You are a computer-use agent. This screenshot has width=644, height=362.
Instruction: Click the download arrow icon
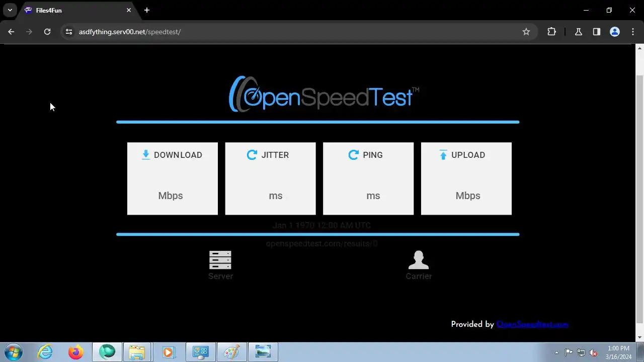pyautogui.click(x=146, y=155)
